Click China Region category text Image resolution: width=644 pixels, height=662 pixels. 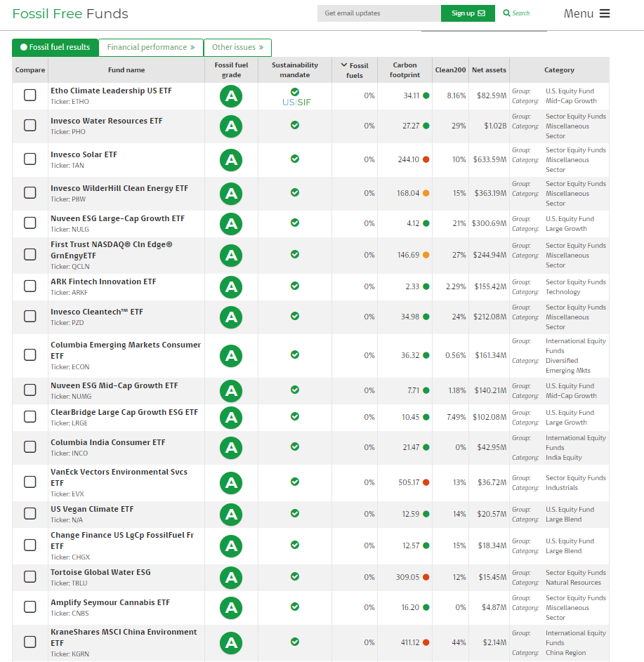565,653
